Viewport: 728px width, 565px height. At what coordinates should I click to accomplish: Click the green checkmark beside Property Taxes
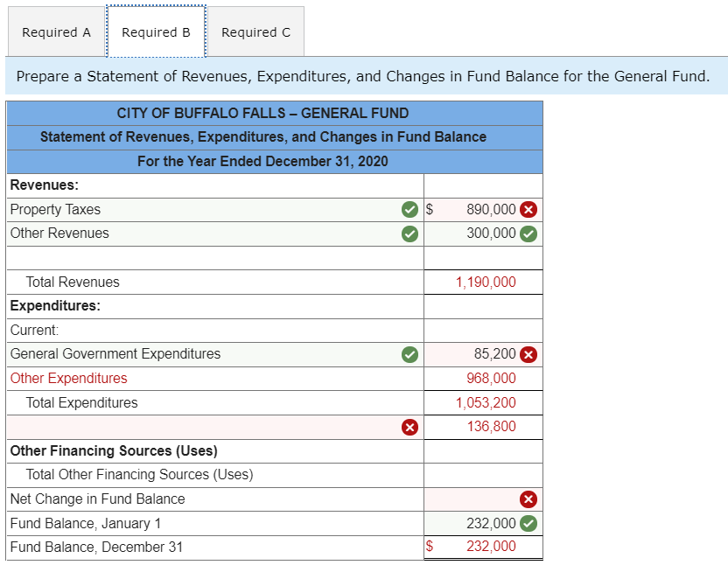409,209
